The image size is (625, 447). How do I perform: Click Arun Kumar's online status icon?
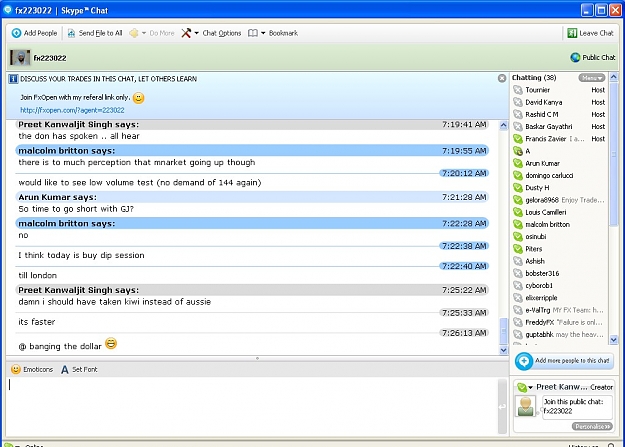click(x=518, y=163)
